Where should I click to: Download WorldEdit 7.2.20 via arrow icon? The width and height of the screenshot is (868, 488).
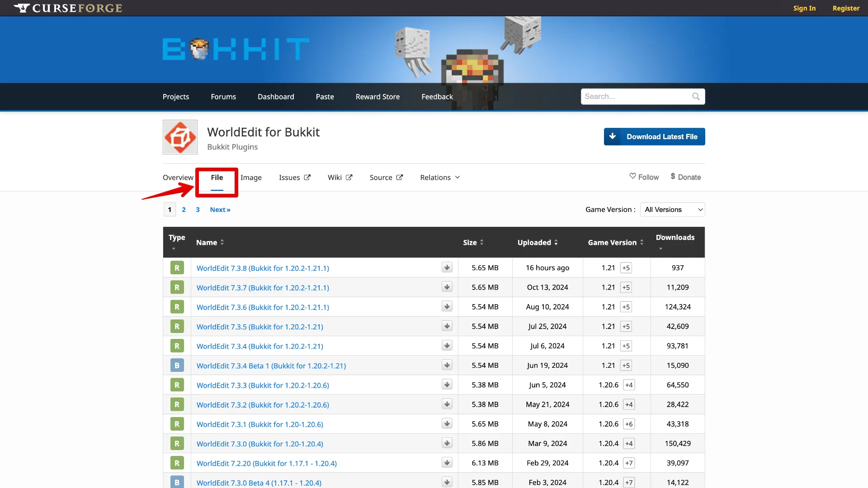(447, 463)
